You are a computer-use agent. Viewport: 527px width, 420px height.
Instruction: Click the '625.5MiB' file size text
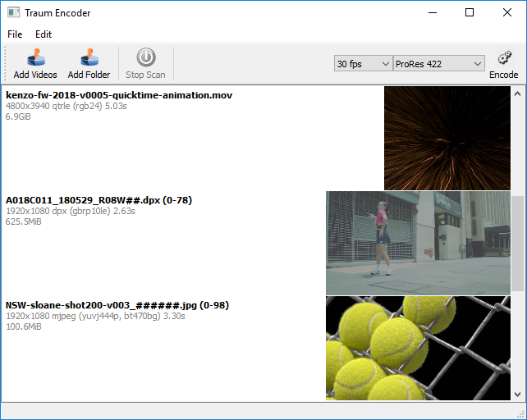[x=24, y=221]
